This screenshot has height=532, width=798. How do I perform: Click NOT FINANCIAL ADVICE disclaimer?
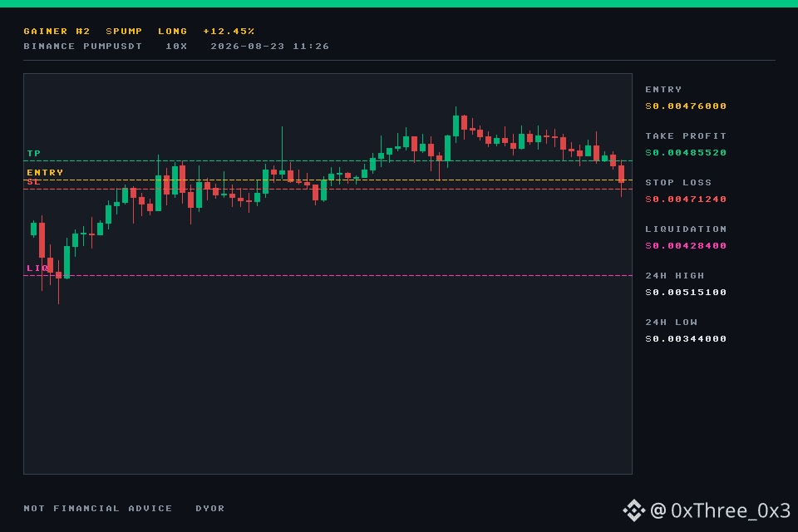point(97,508)
